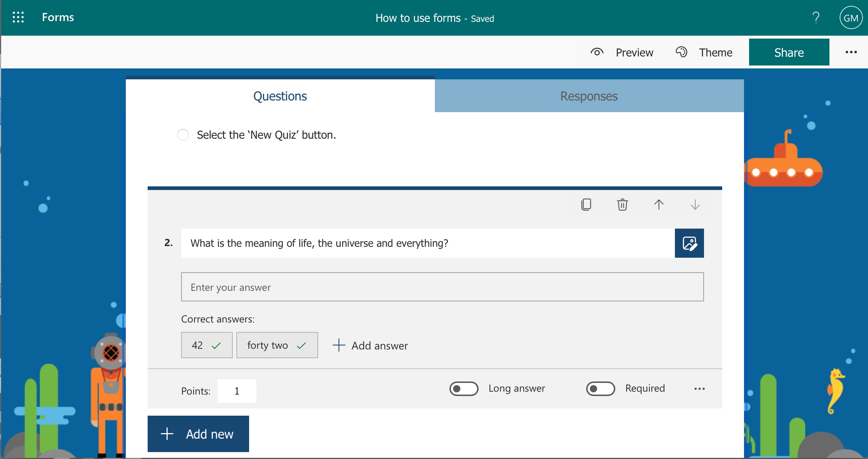This screenshot has width=868, height=459.
Task: Click the help question mark icon
Action: pos(816,17)
